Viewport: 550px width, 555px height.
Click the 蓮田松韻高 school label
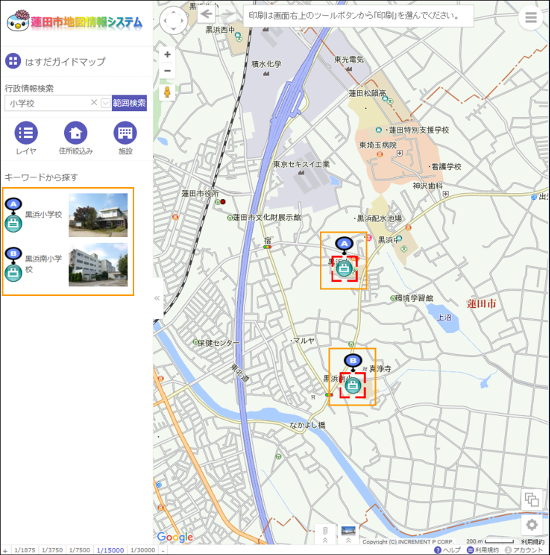[x=367, y=93]
